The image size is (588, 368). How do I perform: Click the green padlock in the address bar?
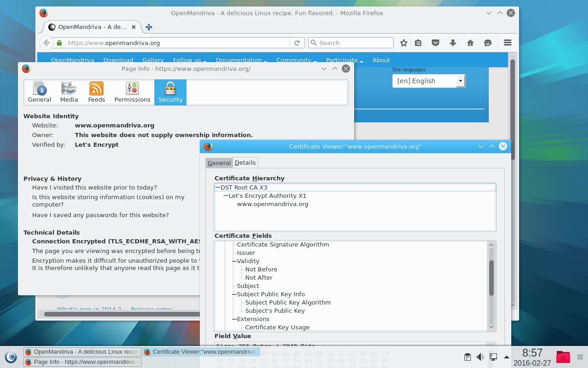point(59,43)
